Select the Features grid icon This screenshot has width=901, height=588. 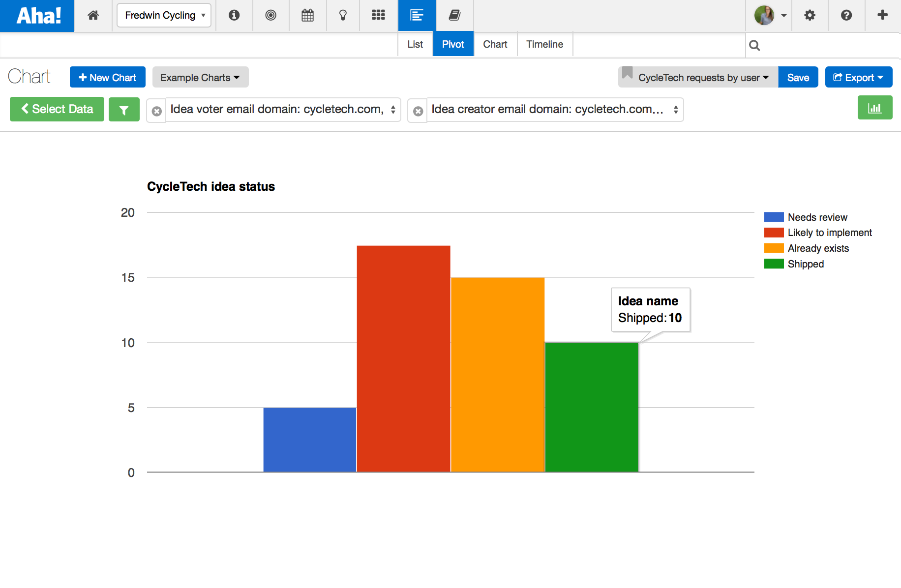tap(378, 15)
